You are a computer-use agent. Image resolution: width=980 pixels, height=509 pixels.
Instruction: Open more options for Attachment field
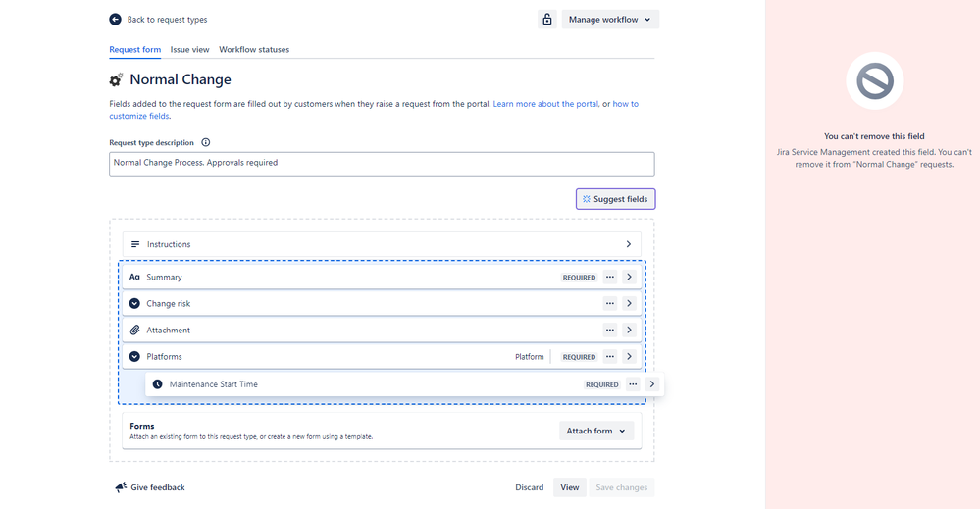(610, 330)
